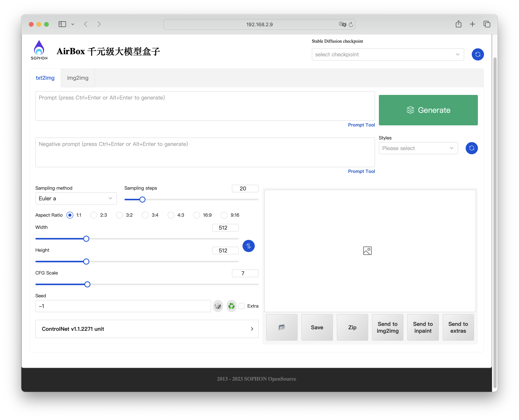Open the output folder icon button

point(282,327)
